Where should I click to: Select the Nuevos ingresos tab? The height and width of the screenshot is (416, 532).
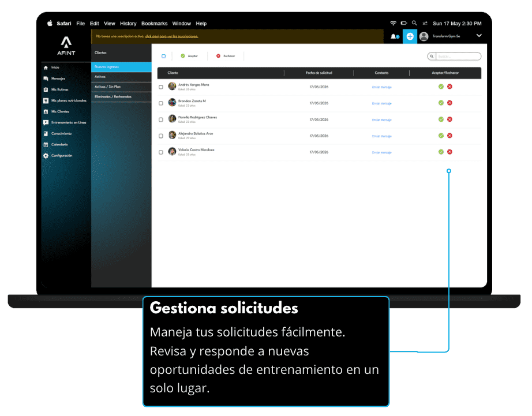point(121,67)
